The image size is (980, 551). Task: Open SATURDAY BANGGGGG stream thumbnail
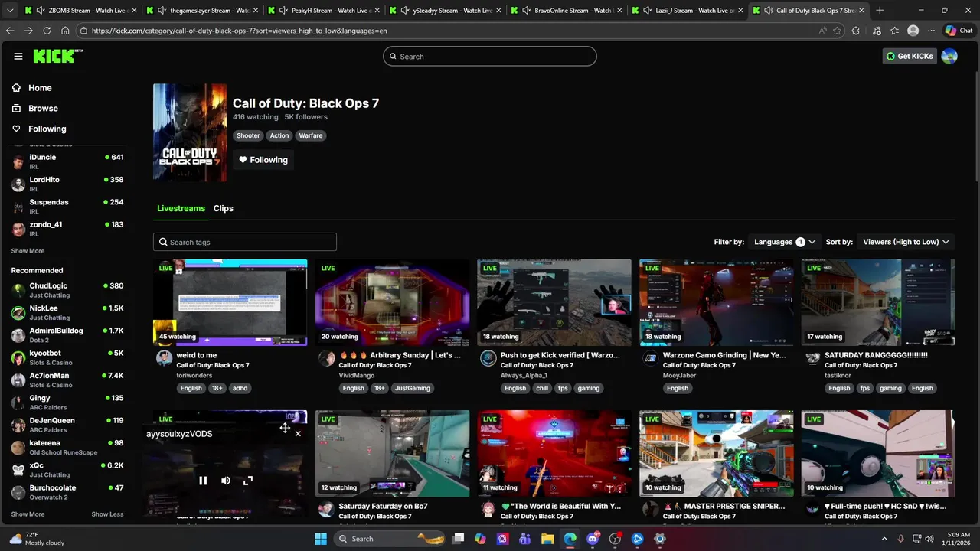click(878, 302)
